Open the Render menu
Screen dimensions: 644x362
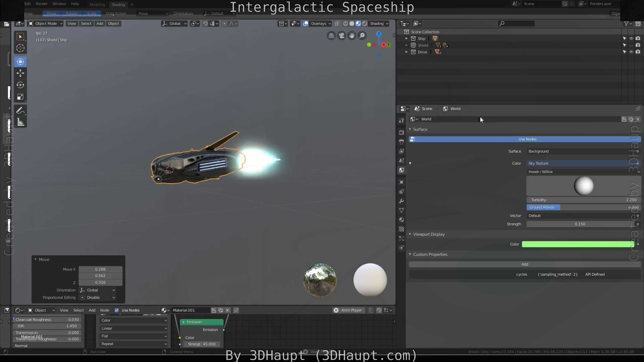pos(41,4)
